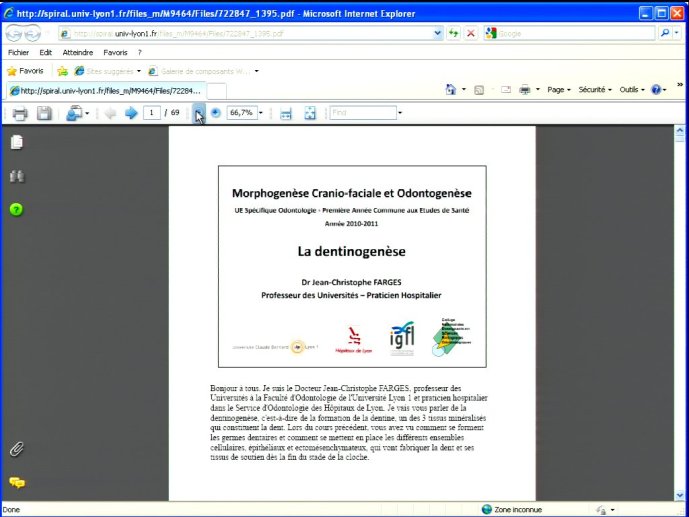Image resolution: width=689 pixels, height=517 pixels.
Task: Click the La dentinogenèse slide title
Action: (x=352, y=251)
